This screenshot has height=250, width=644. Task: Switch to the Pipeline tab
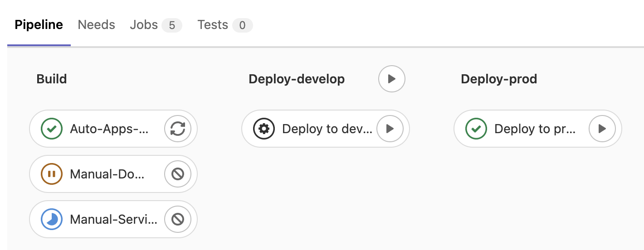click(39, 25)
